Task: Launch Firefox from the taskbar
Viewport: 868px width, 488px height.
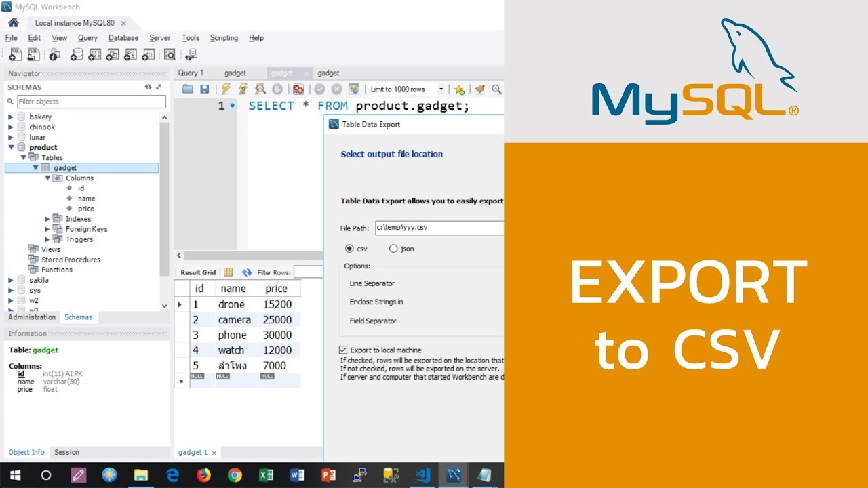Action: click(203, 475)
